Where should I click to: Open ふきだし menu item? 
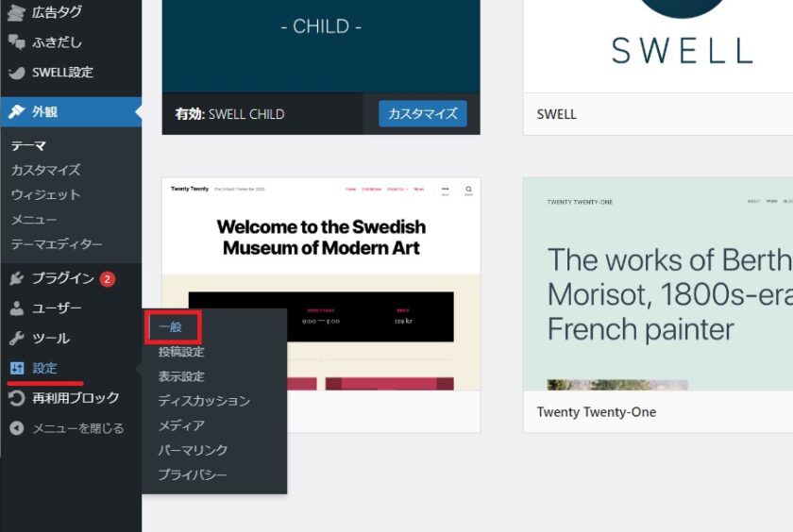click(x=71, y=42)
